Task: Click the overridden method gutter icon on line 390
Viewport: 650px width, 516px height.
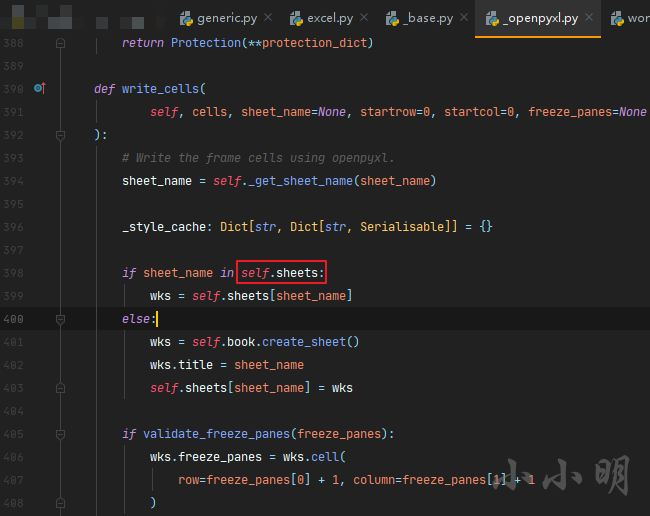Action: point(40,88)
